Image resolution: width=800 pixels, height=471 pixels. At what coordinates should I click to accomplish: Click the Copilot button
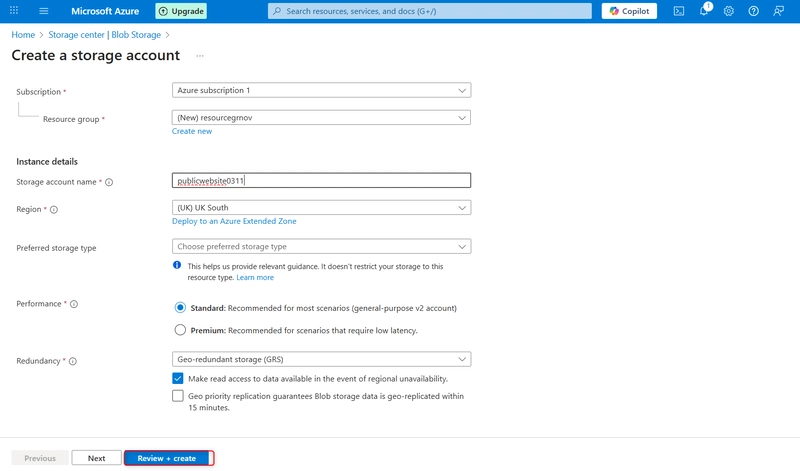[x=629, y=11]
